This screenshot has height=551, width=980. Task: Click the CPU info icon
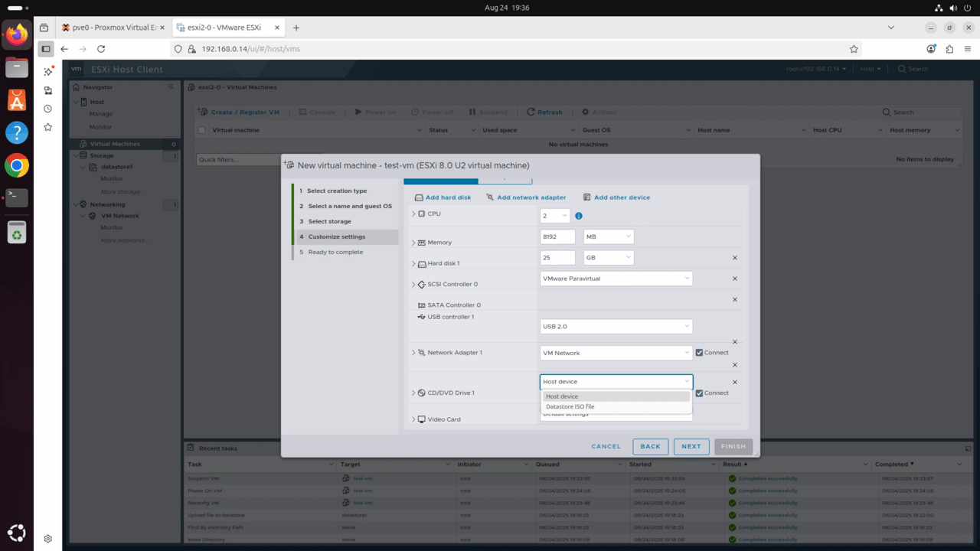coord(579,216)
